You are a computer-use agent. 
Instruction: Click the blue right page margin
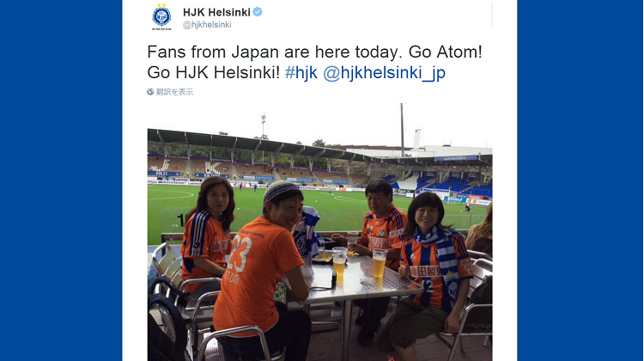580,180
